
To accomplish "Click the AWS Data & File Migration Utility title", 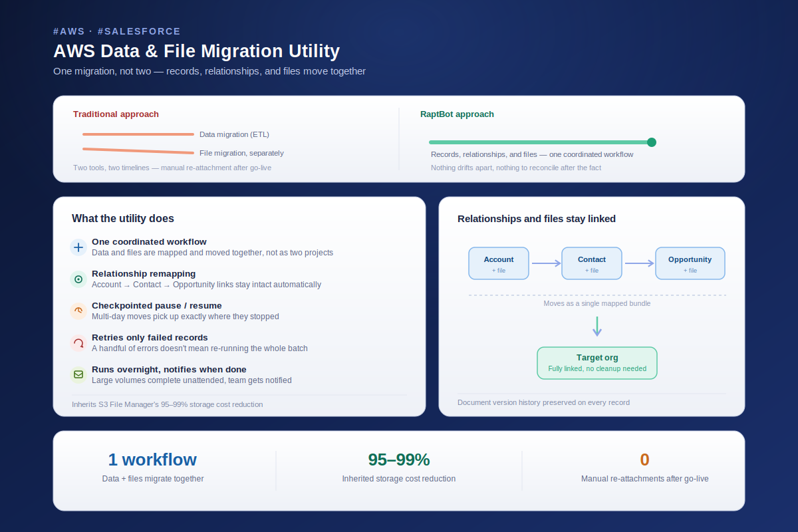I will click(x=197, y=51).
